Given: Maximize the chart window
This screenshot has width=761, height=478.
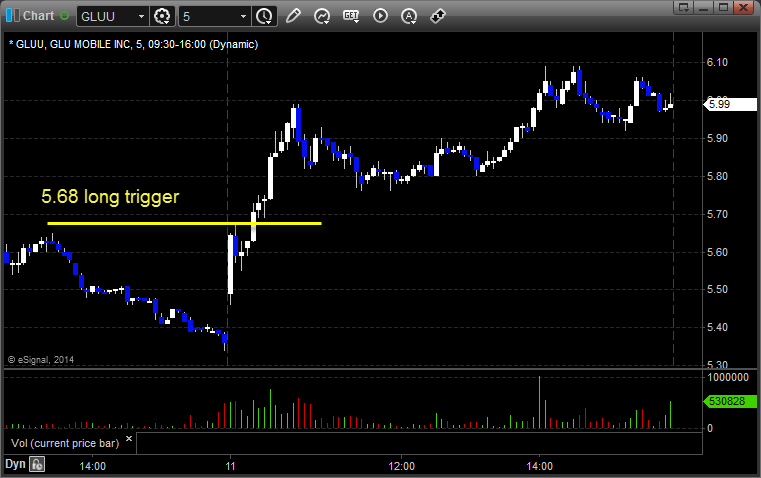Looking at the screenshot, I should point(723,7).
